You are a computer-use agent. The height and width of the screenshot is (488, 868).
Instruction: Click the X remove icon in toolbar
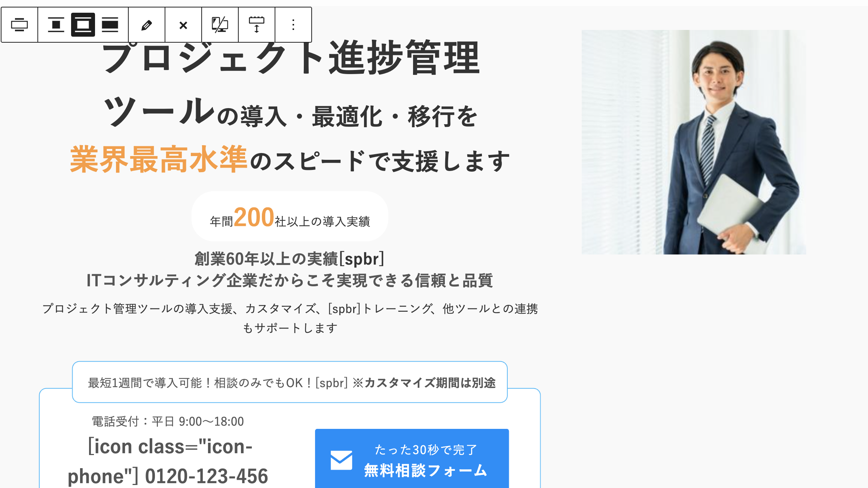[183, 25]
